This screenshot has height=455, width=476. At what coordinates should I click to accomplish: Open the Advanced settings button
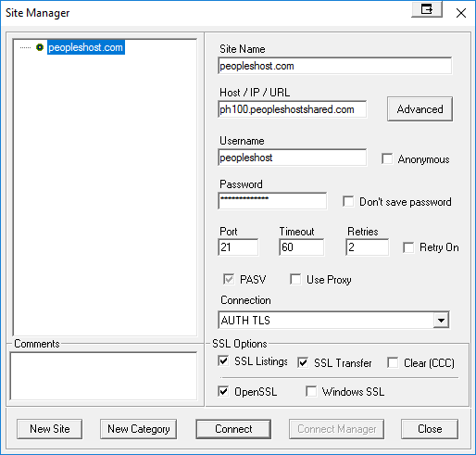click(420, 109)
